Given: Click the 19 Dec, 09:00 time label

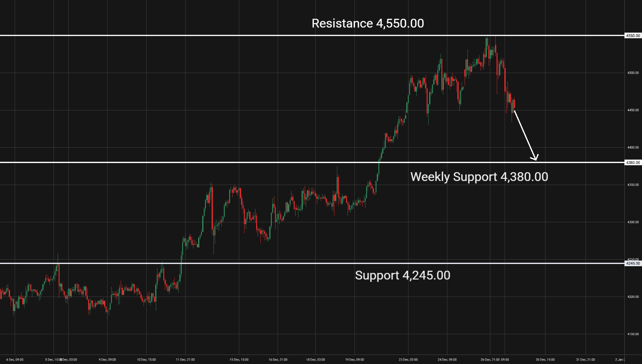Looking at the screenshot, I should tap(355, 360).
